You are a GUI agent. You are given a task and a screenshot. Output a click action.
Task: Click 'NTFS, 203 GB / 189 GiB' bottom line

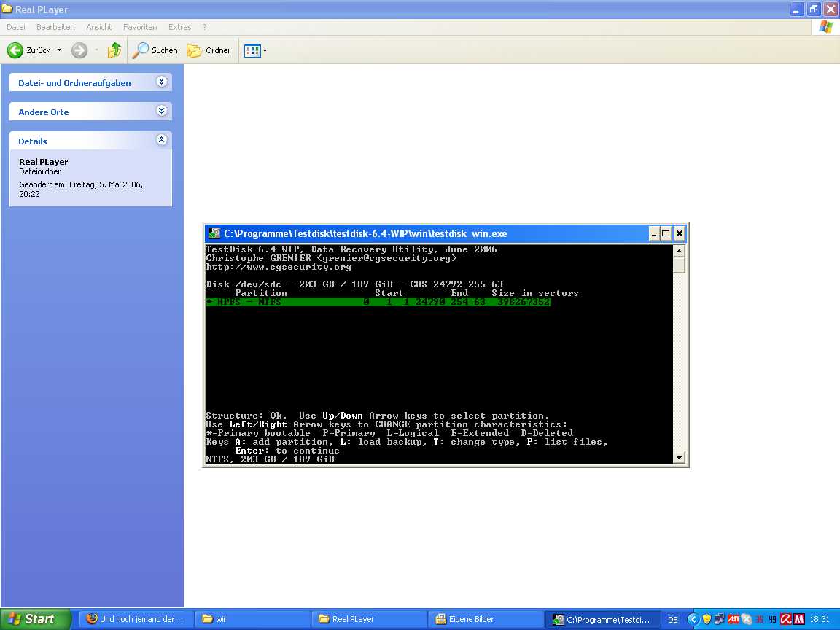[x=270, y=459]
